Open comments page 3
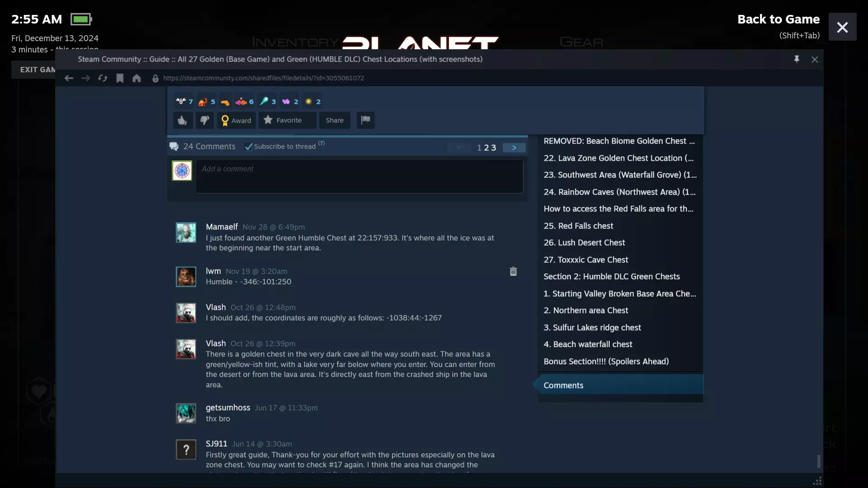The height and width of the screenshot is (488, 868). (x=494, y=148)
